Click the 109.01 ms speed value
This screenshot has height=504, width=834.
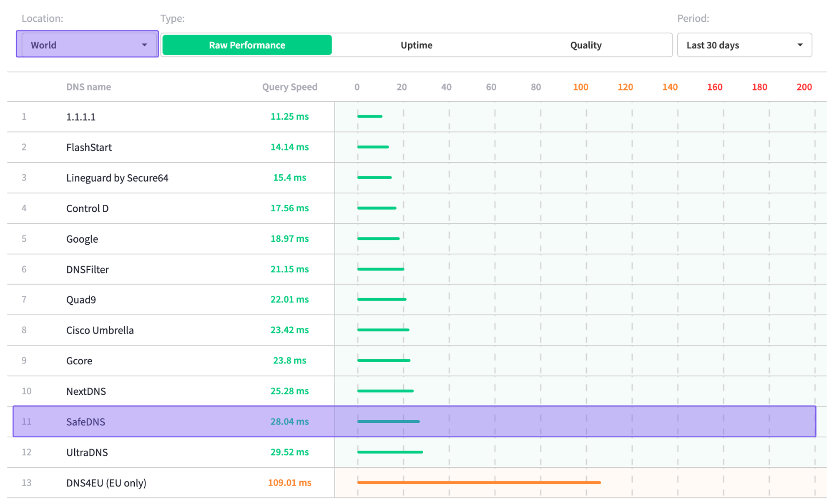(x=289, y=482)
